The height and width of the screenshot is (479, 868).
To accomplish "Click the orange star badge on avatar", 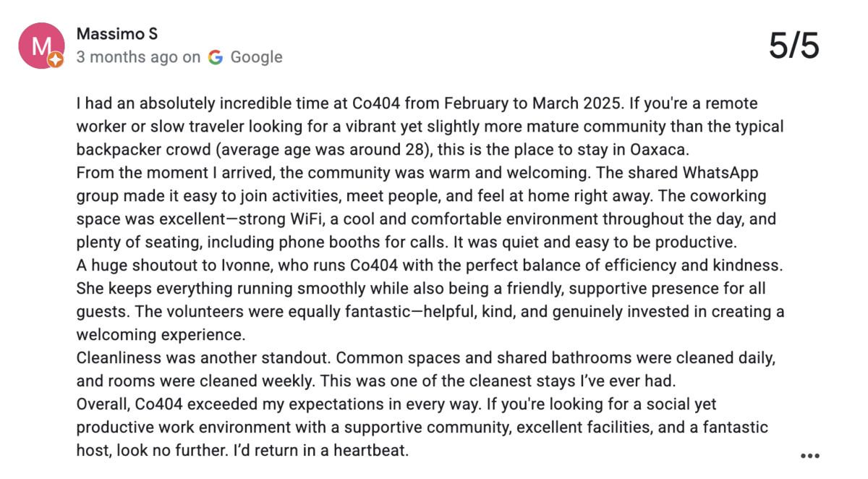I will click(x=56, y=62).
